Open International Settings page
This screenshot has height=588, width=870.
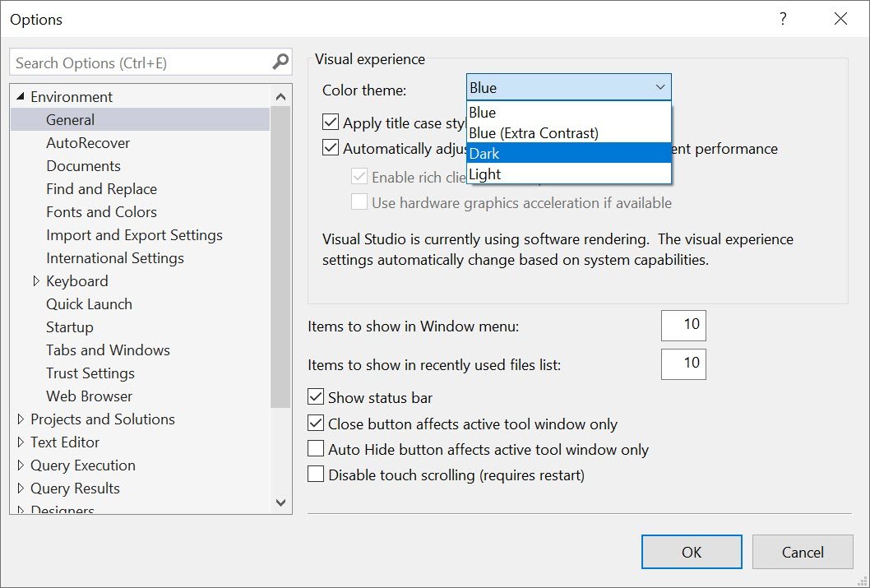click(115, 258)
